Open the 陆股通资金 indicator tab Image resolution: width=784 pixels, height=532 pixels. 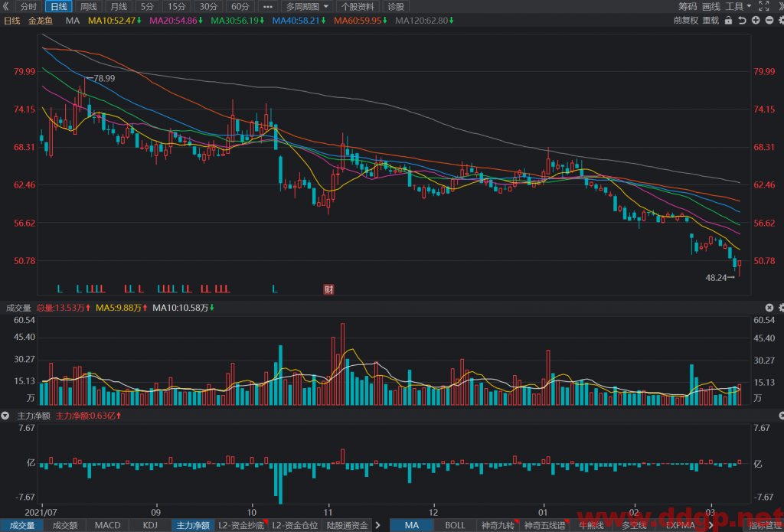pyautogui.click(x=347, y=526)
